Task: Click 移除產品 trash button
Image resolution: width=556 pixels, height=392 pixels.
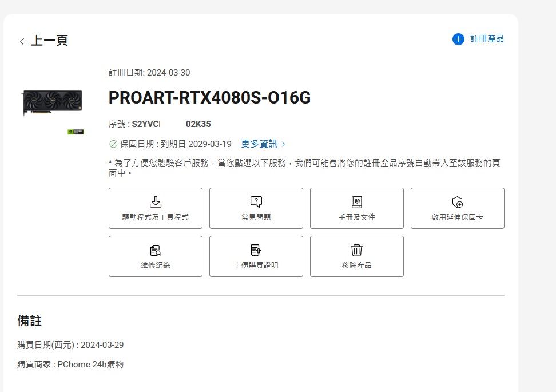Action: [x=357, y=256]
